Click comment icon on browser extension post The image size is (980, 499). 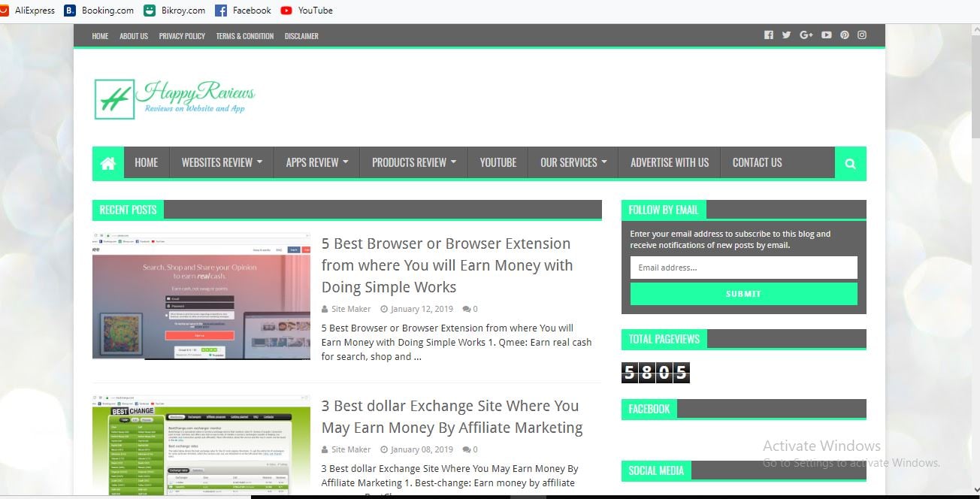click(x=467, y=309)
